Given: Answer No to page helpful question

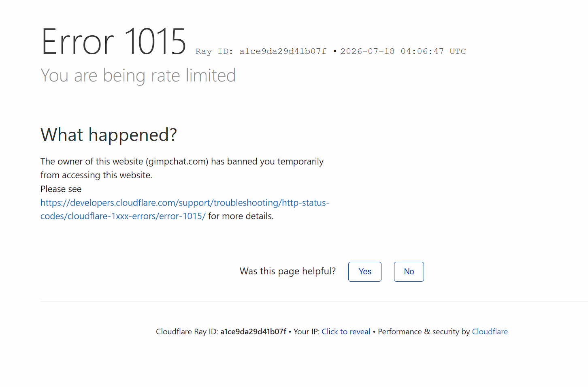Looking at the screenshot, I should 409,272.
